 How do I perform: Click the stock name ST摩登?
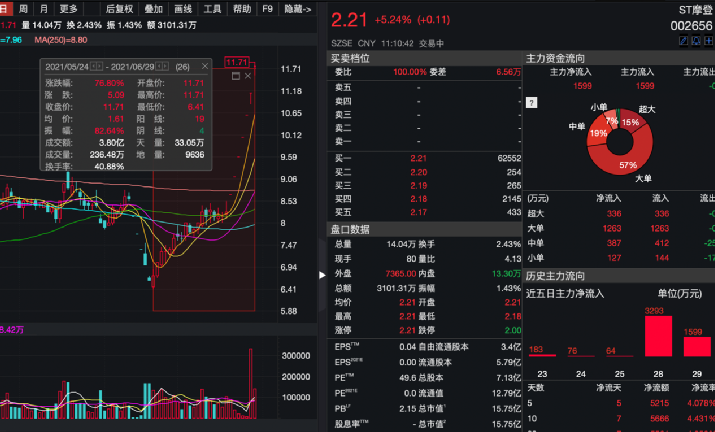click(x=695, y=10)
